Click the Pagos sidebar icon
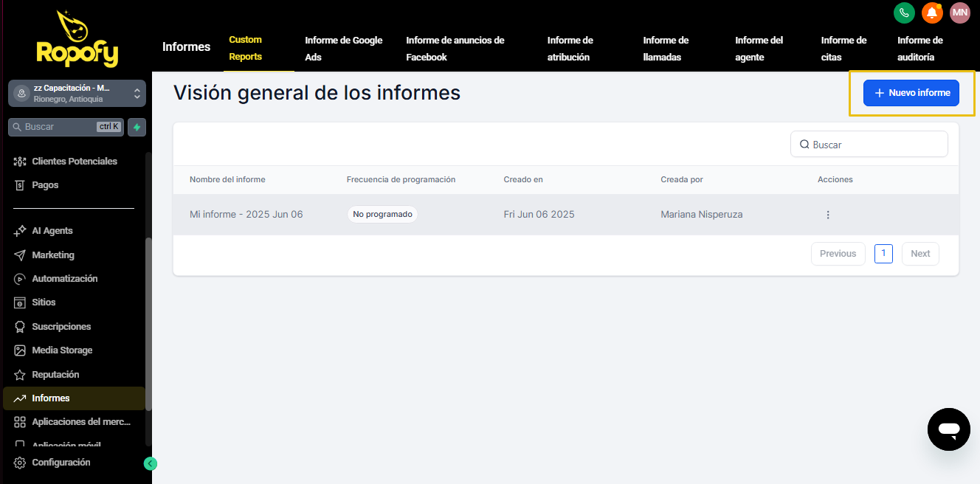 (x=20, y=185)
